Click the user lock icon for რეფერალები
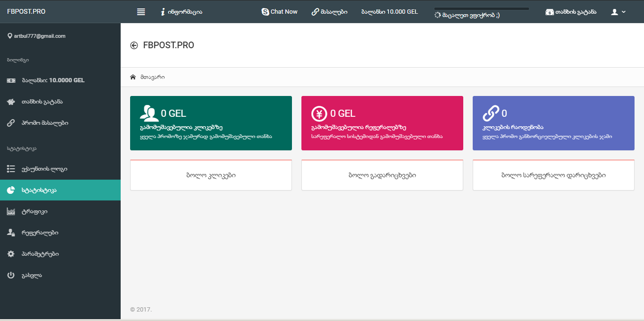The height and width of the screenshot is (321, 644). (x=11, y=233)
